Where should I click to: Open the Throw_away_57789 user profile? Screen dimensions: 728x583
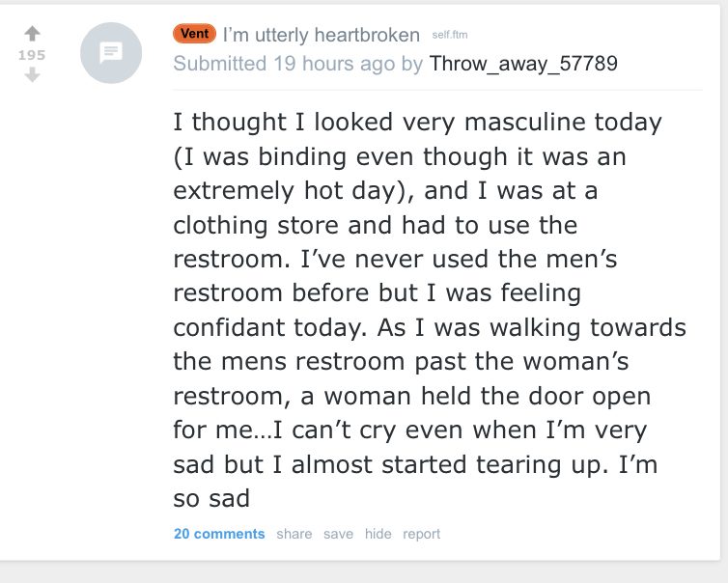523,64
